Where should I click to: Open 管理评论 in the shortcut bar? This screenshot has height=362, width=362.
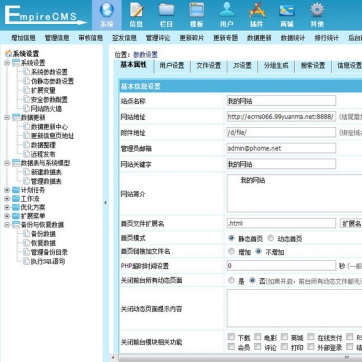[158, 38]
